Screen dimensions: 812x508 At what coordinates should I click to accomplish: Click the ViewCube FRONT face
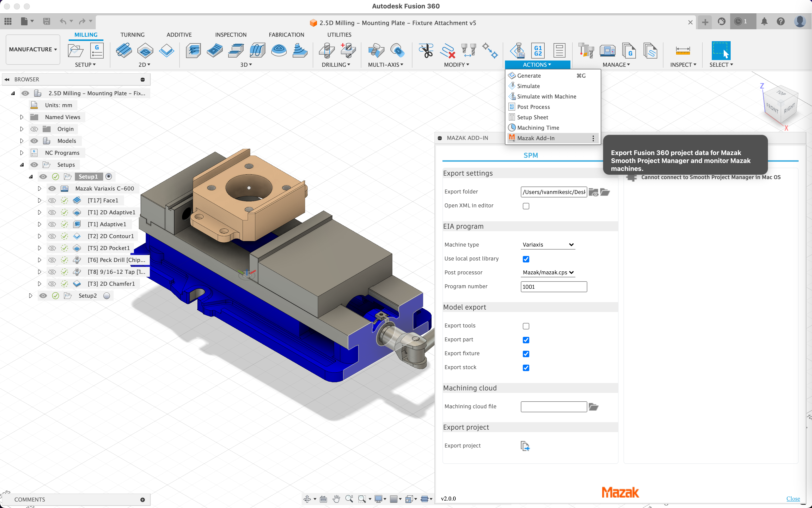click(772, 108)
